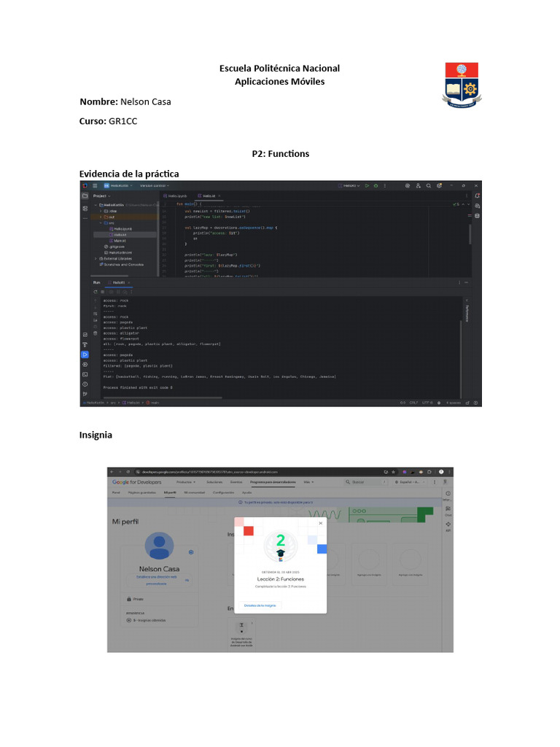Click the browser reload icon
Image resolution: width=560 pixels, height=747 pixels.
[x=128, y=472]
